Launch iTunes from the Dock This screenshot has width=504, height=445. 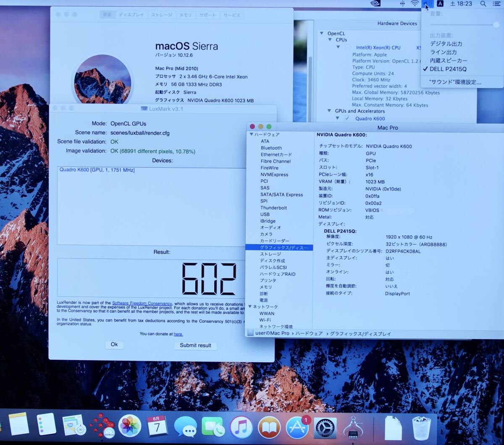point(241,427)
